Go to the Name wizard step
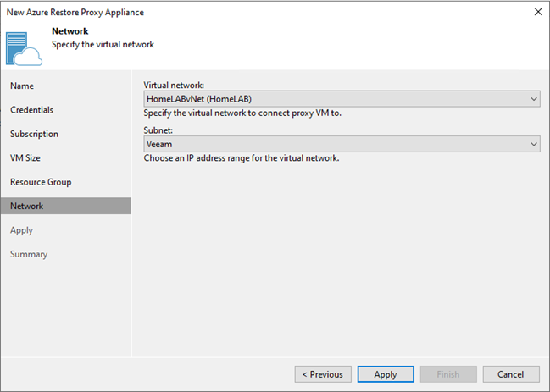 [x=22, y=86]
